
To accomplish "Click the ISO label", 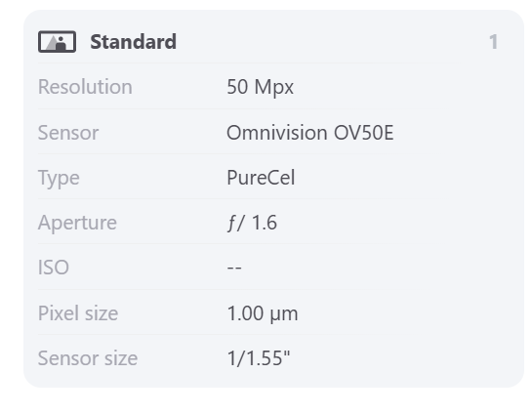I will coord(54,268).
